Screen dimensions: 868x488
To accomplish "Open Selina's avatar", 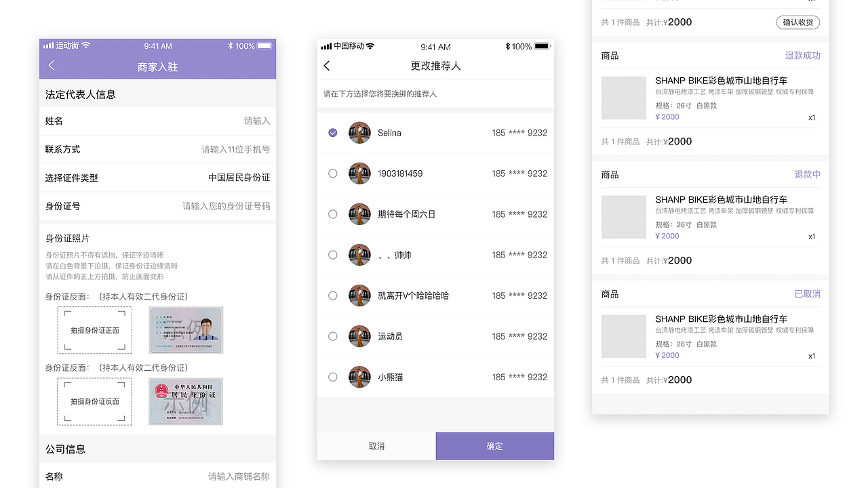I will pos(359,133).
